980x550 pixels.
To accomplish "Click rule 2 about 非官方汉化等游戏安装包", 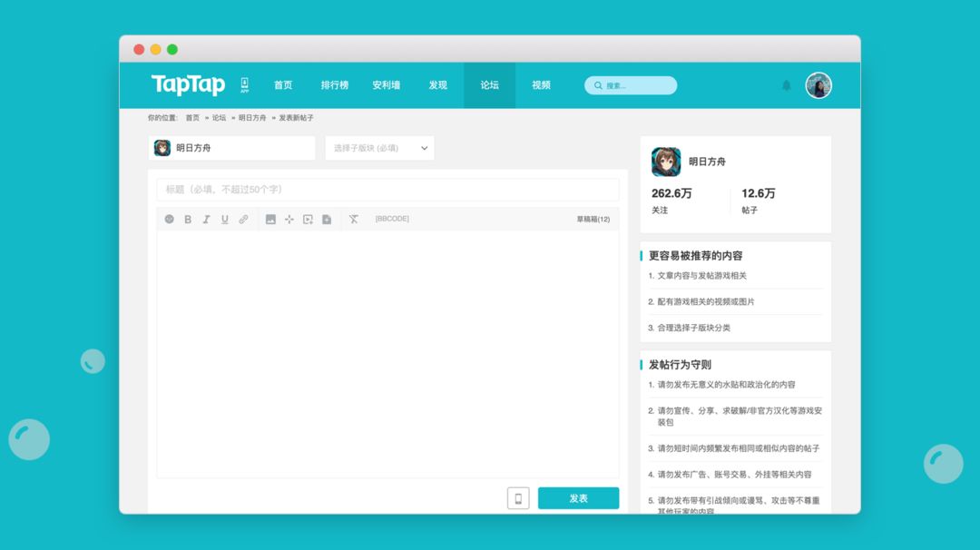I will pyautogui.click(x=740, y=417).
